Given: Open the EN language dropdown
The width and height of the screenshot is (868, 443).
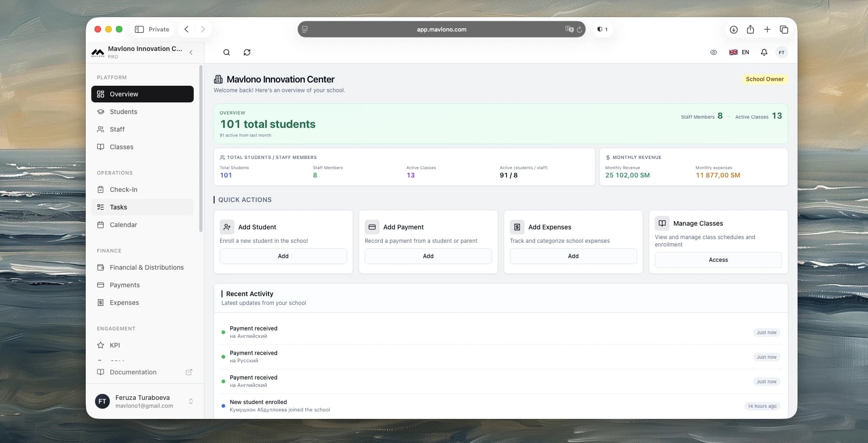Looking at the screenshot, I should click(x=739, y=52).
